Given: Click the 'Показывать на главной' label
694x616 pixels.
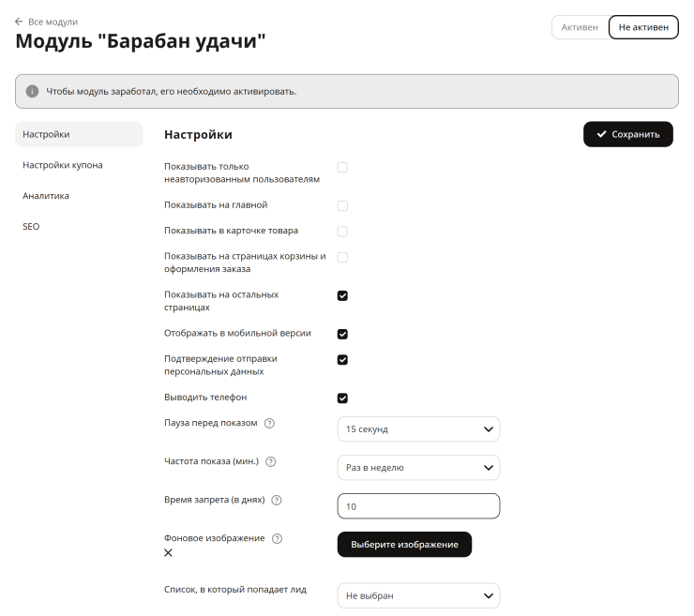Looking at the screenshot, I should [216, 205].
